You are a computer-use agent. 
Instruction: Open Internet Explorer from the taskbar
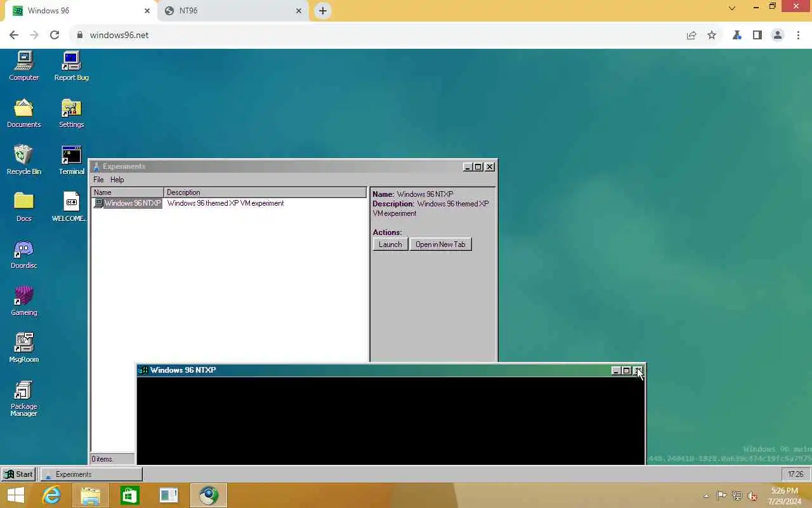(x=51, y=495)
